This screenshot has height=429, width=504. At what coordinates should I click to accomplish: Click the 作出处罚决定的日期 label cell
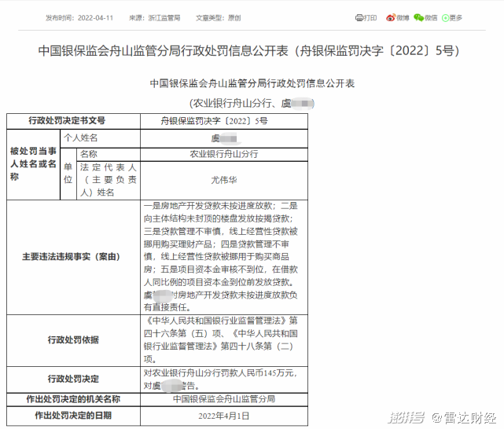tap(73, 416)
